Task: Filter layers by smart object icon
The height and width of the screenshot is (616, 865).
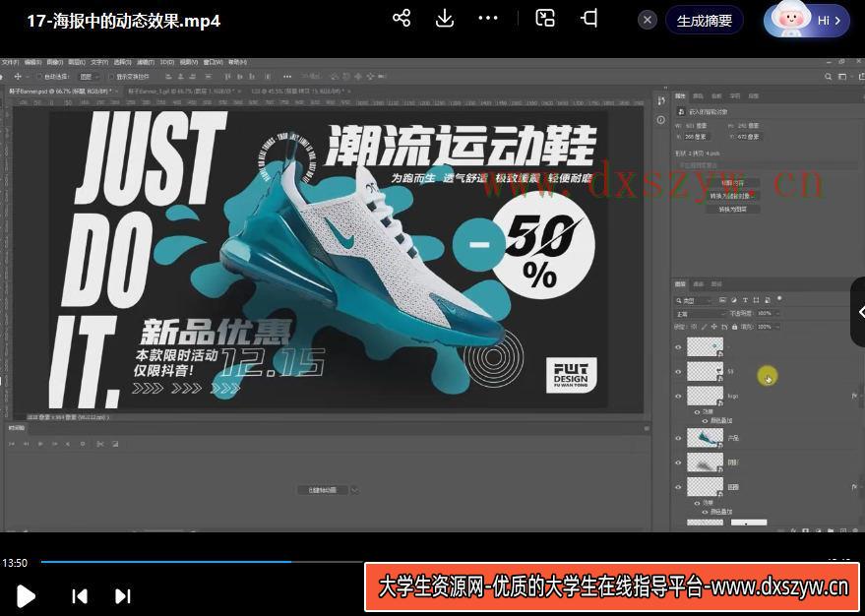Action: tap(768, 300)
